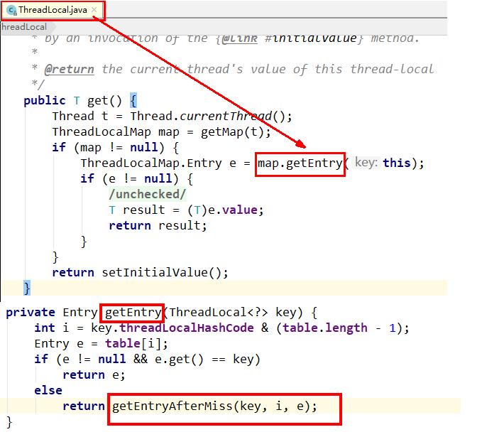Viewport: 504px width, 437px height.
Task: Click the 'key:' parameter name hint
Action: click(x=365, y=163)
